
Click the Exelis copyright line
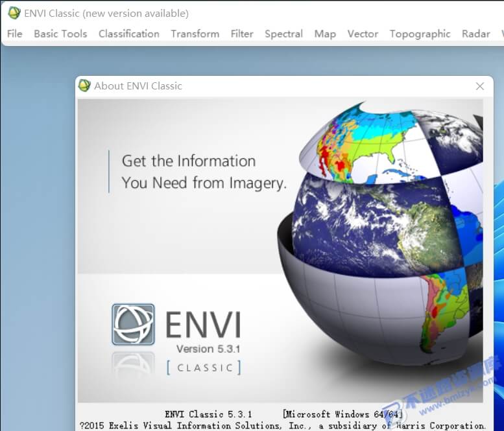(x=282, y=426)
